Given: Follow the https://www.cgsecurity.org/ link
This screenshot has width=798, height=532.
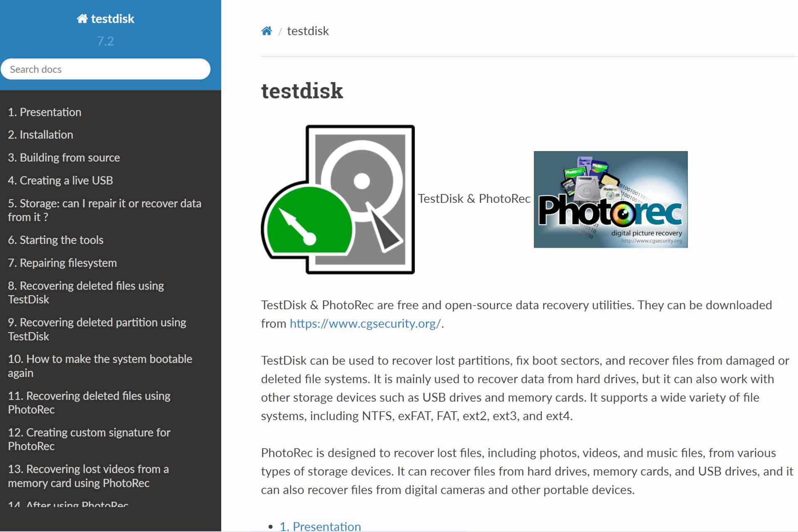Looking at the screenshot, I should [365, 323].
